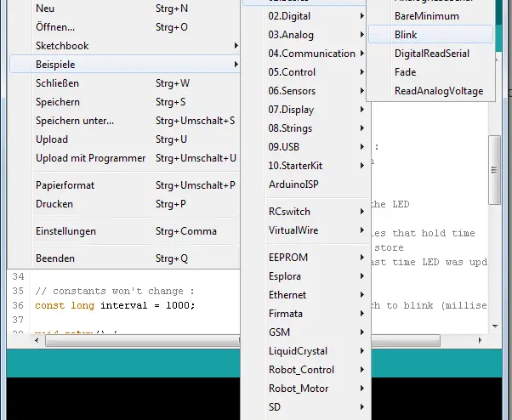Click the horizontal scrollbar right arrow
This screenshot has width=512, height=420.
click(480, 340)
